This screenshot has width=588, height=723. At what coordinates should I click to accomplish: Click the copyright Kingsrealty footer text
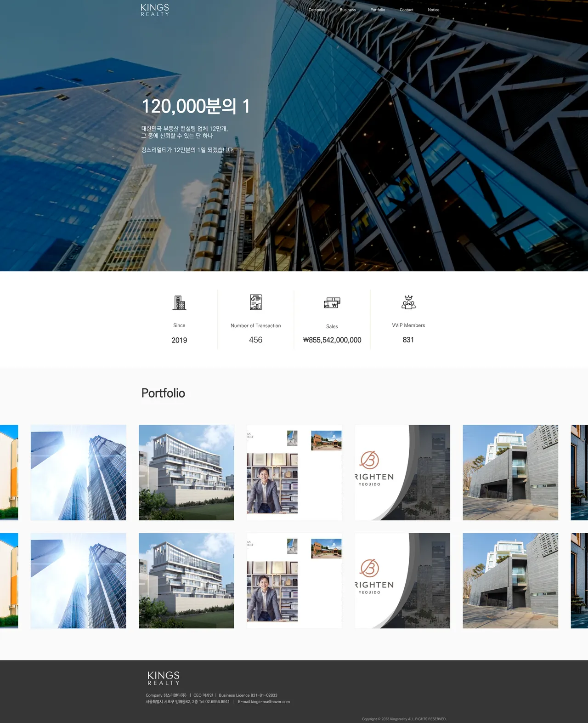pyautogui.click(x=404, y=719)
